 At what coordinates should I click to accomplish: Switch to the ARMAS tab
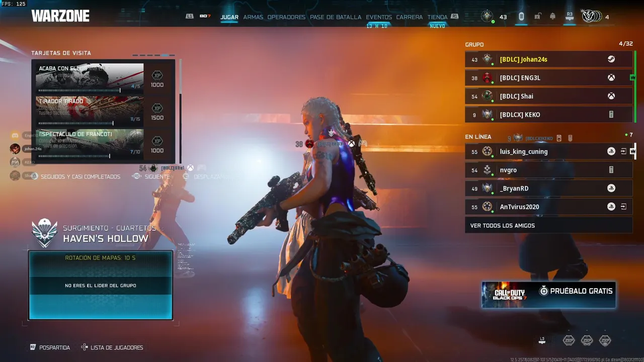253,17
